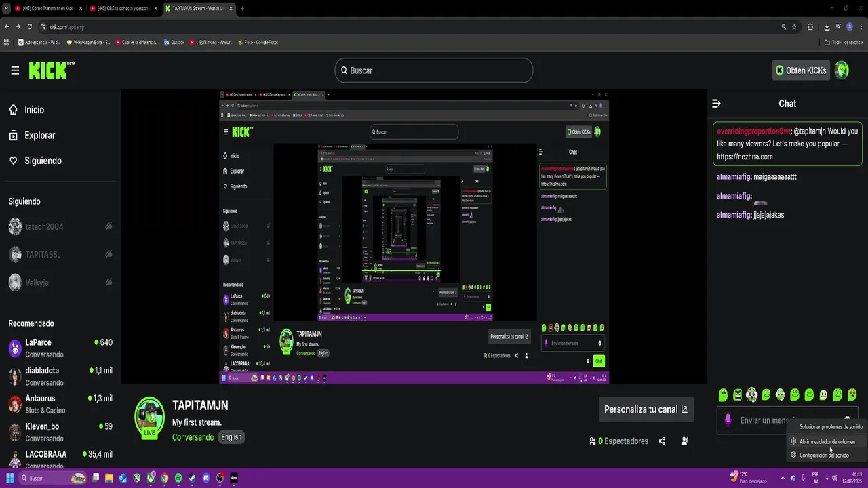868x488 pixels.
Task: Click the Conversando category link
Action: pos(193,437)
